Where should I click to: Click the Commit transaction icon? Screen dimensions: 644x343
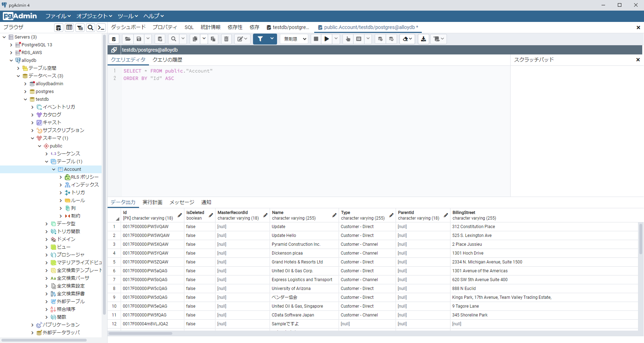click(380, 39)
